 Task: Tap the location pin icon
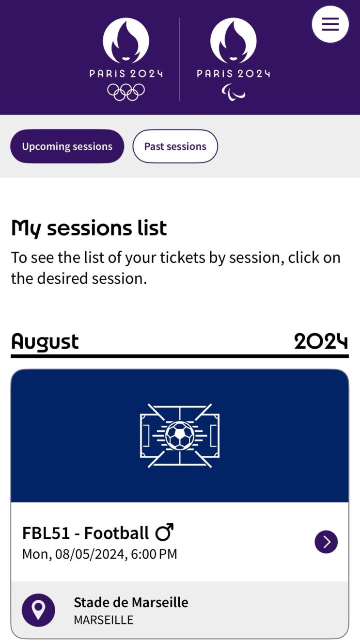click(x=38, y=610)
